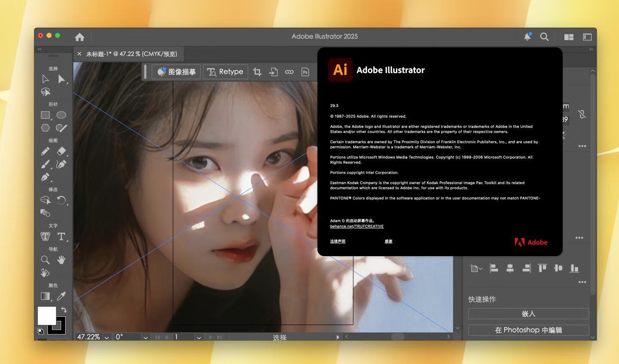619x364 pixels.
Task: Open more options above Quick Actions
Action: pos(582,282)
